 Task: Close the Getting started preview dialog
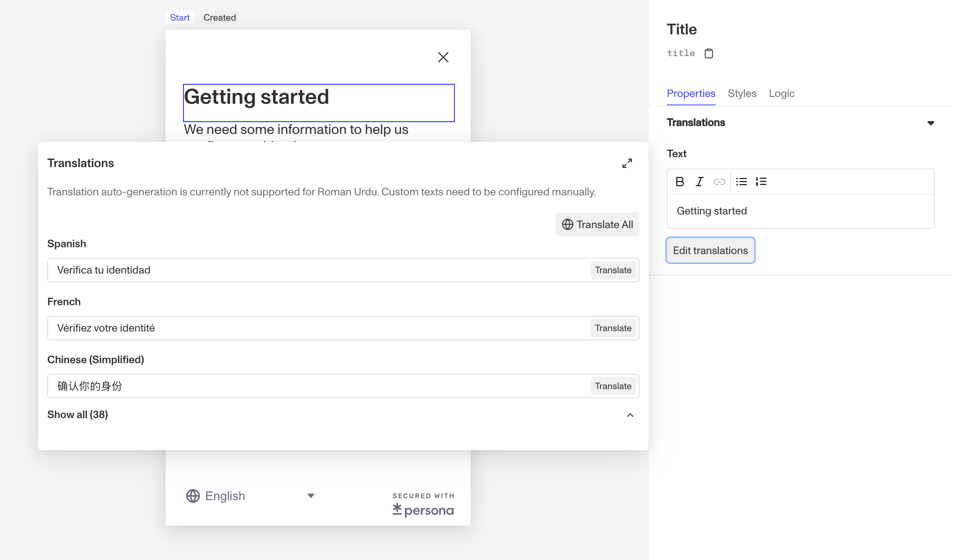[443, 57]
